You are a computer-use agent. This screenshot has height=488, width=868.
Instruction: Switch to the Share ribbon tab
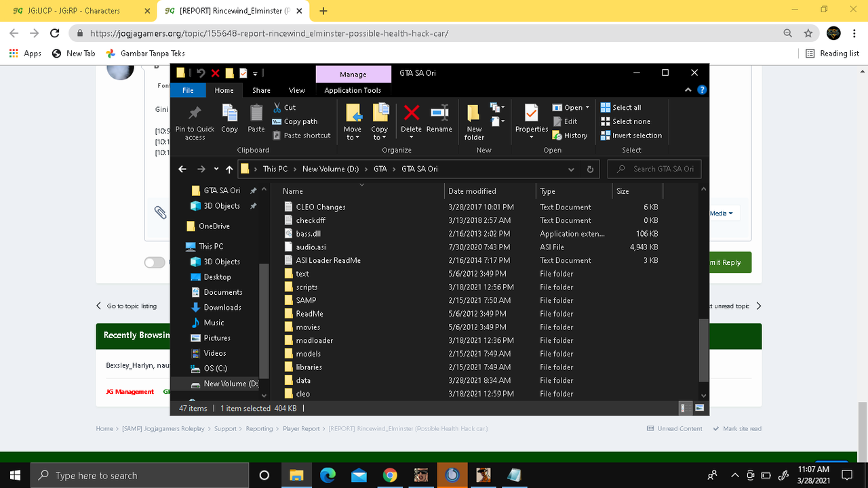point(261,90)
